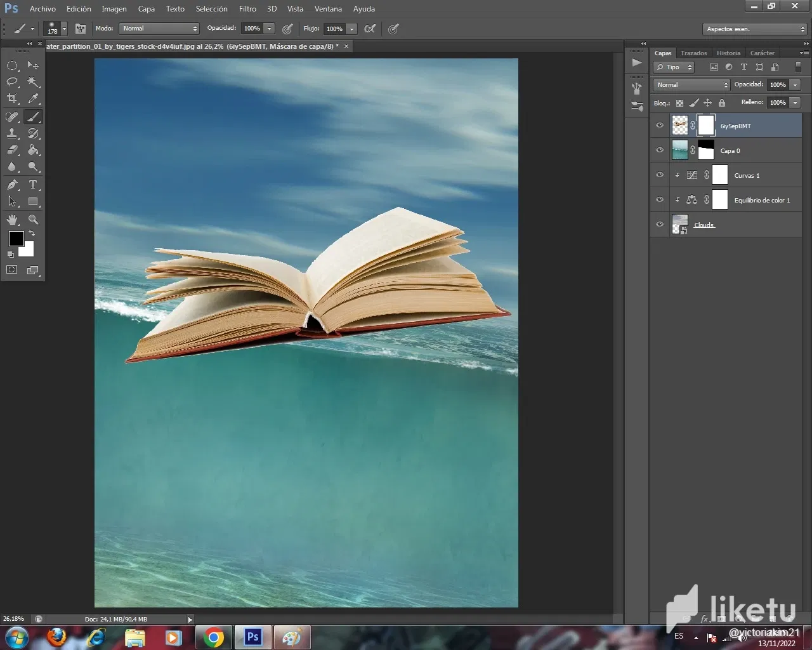812x650 pixels.
Task: Lock layer position icon
Action: tap(707, 103)
